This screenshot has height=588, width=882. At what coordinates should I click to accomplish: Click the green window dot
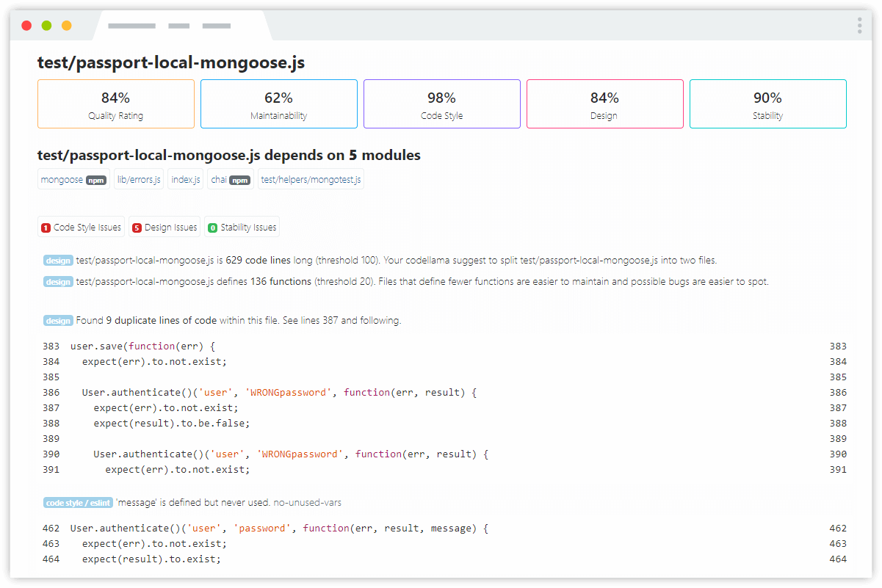coord(46,26)
